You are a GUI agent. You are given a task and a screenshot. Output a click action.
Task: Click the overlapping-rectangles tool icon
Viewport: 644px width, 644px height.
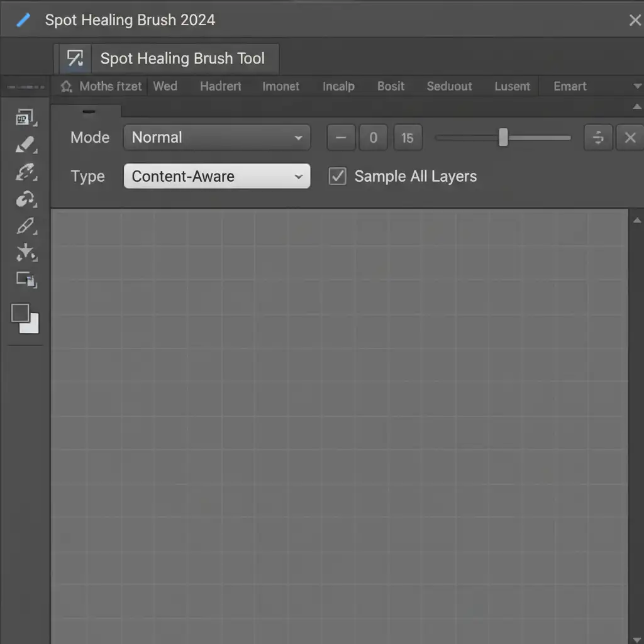(26, 280)
